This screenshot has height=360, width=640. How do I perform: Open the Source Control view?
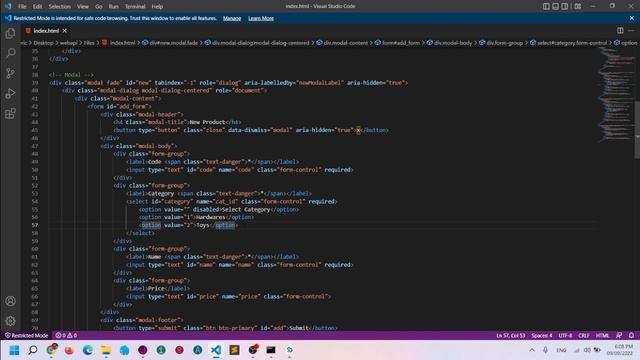pos(11,73)
